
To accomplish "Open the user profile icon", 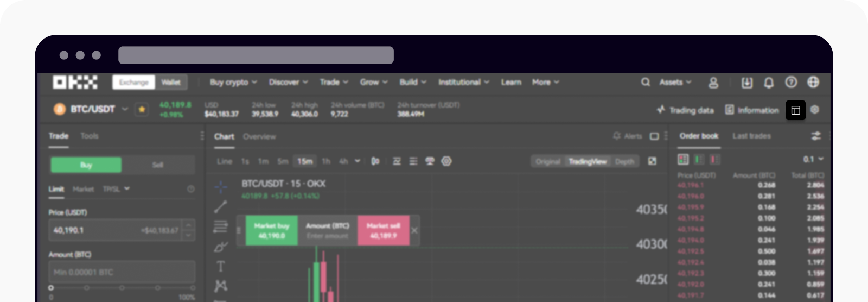I will pos(713,83).
